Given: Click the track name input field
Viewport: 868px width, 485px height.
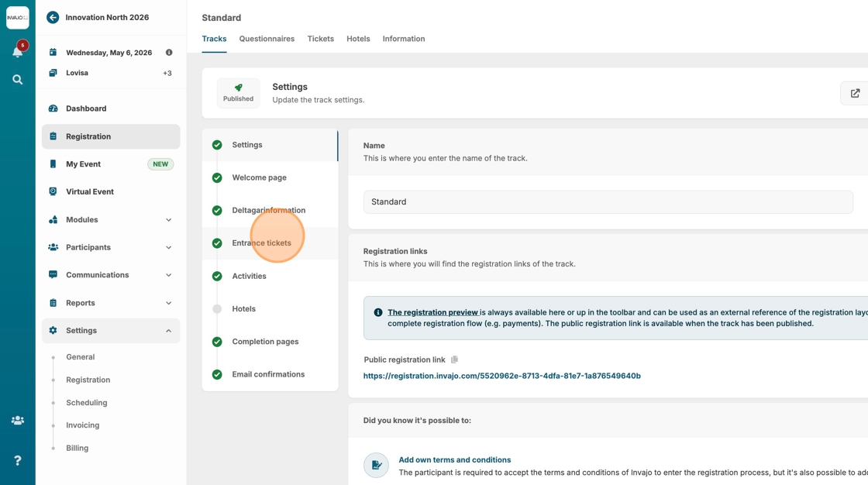Looking at the screenshot, I should coord(608,201).
